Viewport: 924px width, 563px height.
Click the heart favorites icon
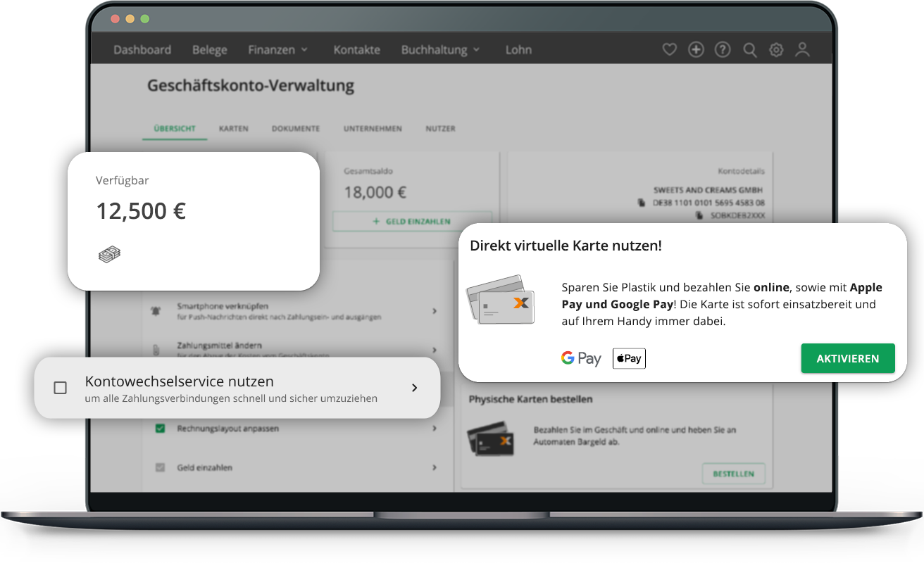[x=670, y=50]
